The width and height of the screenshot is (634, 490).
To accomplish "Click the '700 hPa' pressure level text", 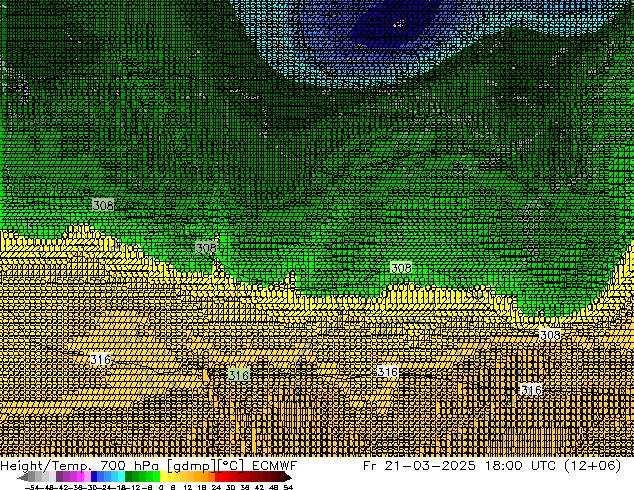I will (130, 466).
